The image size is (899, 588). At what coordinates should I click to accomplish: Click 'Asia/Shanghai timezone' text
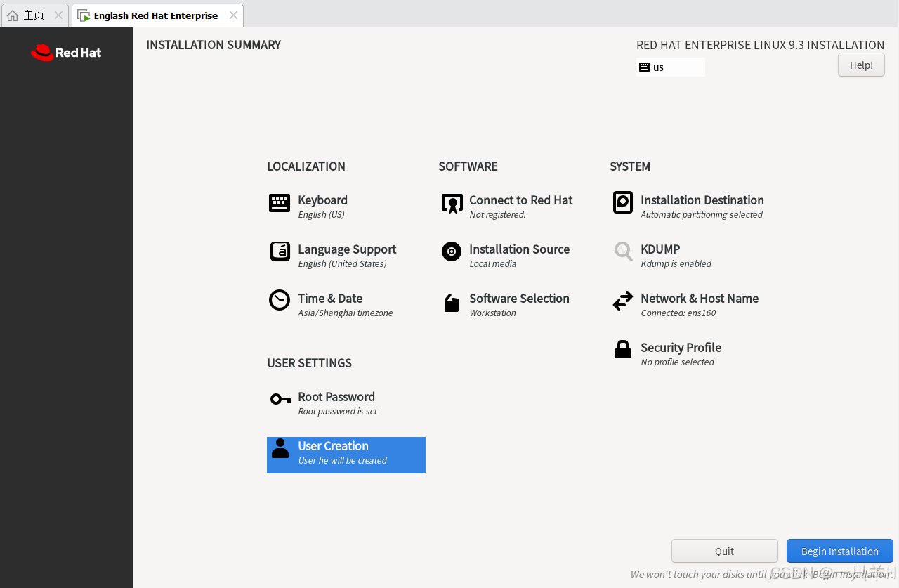(345, 313)
